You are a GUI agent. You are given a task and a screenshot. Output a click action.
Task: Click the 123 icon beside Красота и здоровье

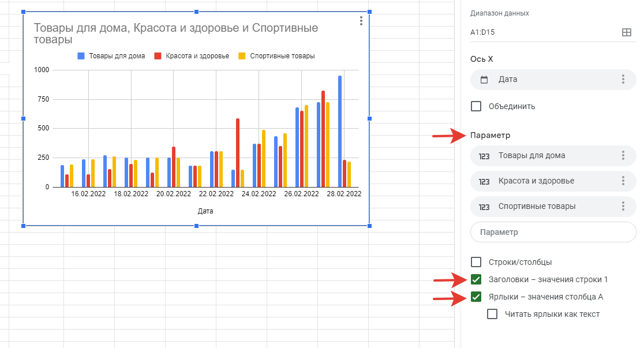click(x=484, y=181)
